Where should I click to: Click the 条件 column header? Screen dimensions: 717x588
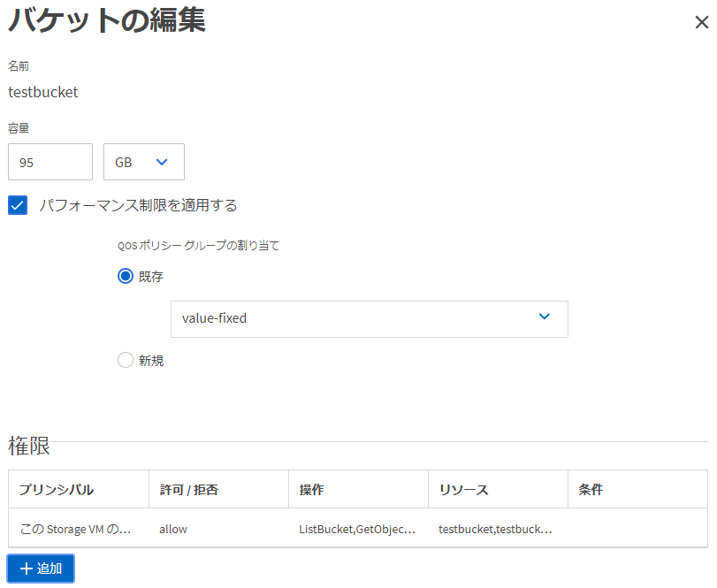click(x=638, y=489)
